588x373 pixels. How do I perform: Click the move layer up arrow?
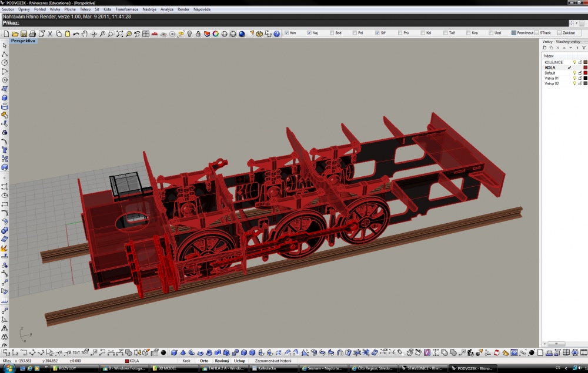(564, 48)
